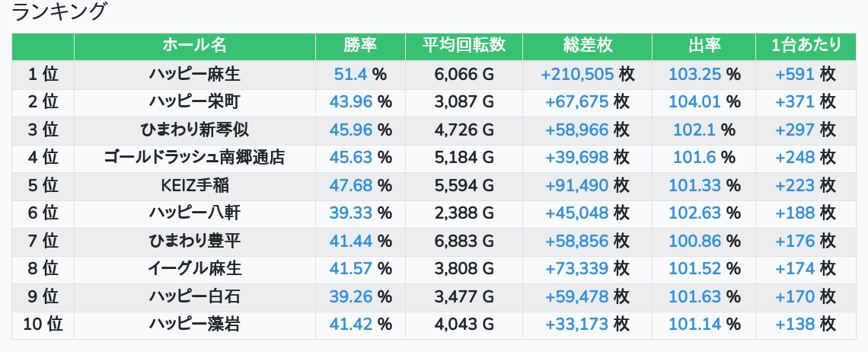
Task: Select ひまわり新琴似 hall name
Action: (x=194, y=130)
